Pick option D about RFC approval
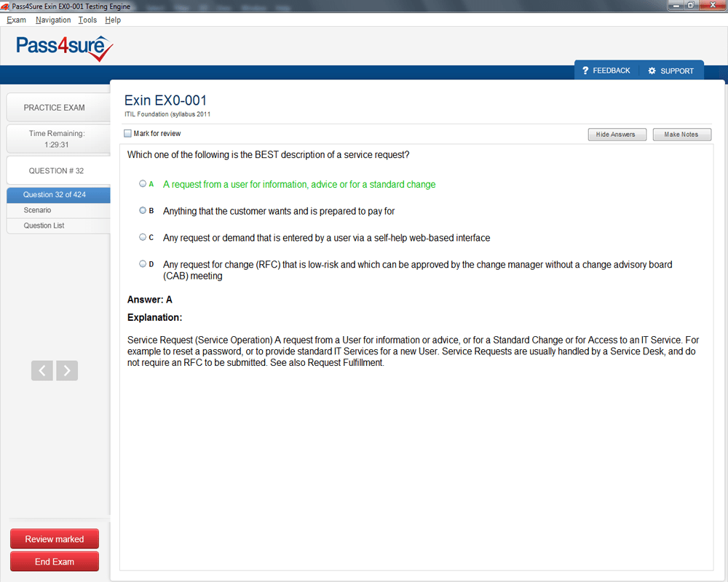Screen dimensions: 728x582 pos(143,264)
